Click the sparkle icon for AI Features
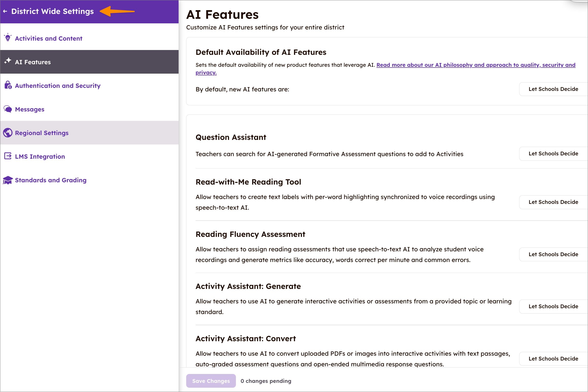Screen dimensions: 588x392 (x=8, y=61)
